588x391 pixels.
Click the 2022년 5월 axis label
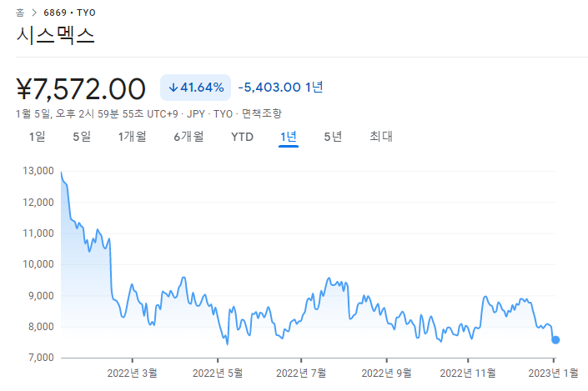(x=218, y=373)
